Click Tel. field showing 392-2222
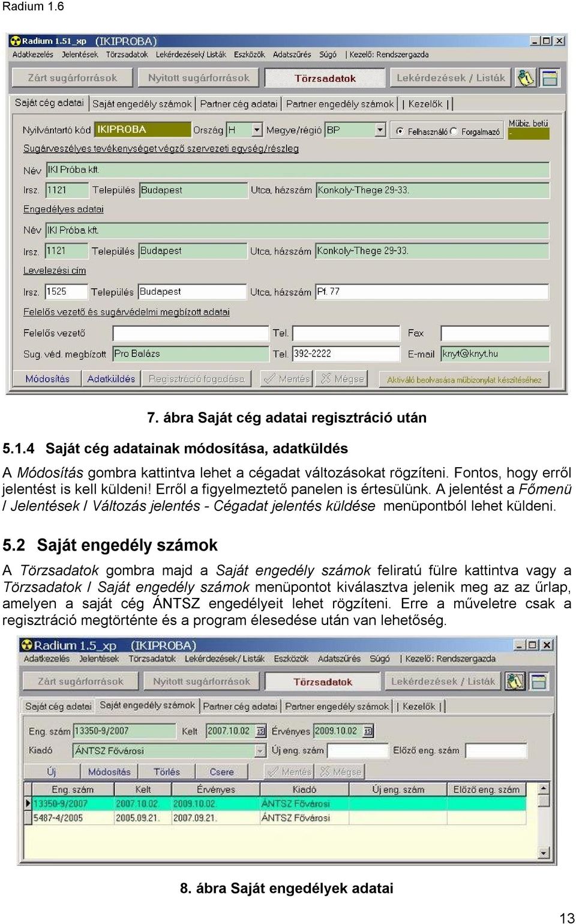576x924 pixels. click(346, 354)
